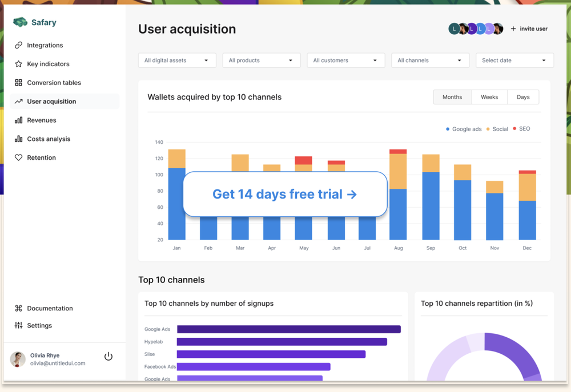Image resolution: width=571 pixels, height=392 pixels.
Task: Click the Documentation command icon
Action: click(18, 308)
